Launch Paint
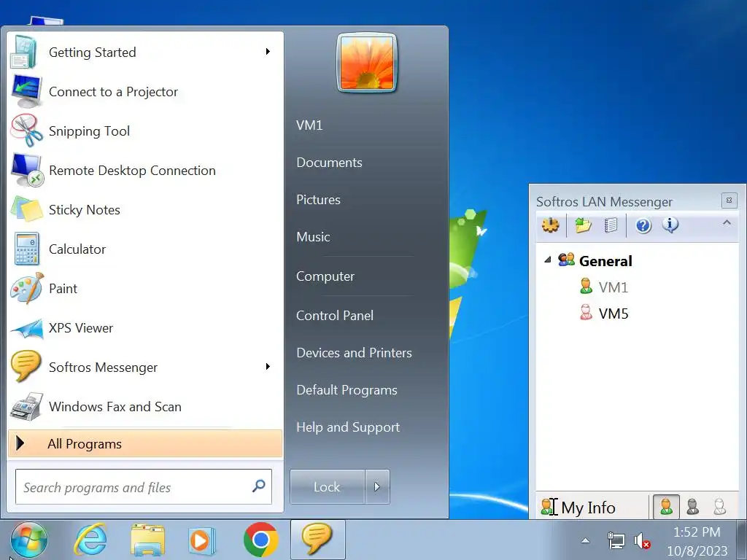Viewport: 747px width, 560px height. click(145, 289)
